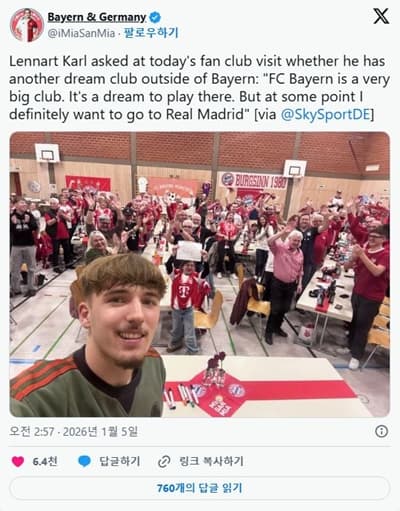
Task: Click the 6.4천 like count
Action: [x=45, y=461]
